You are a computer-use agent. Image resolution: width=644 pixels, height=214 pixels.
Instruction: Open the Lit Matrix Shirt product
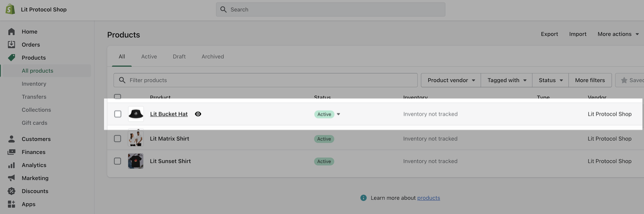tap(169, 139)
